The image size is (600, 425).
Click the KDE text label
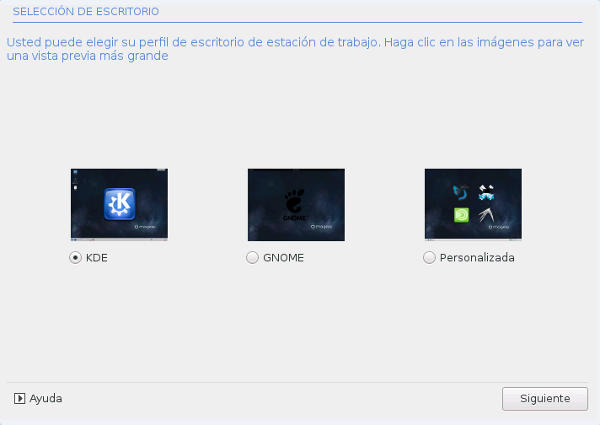97,258
